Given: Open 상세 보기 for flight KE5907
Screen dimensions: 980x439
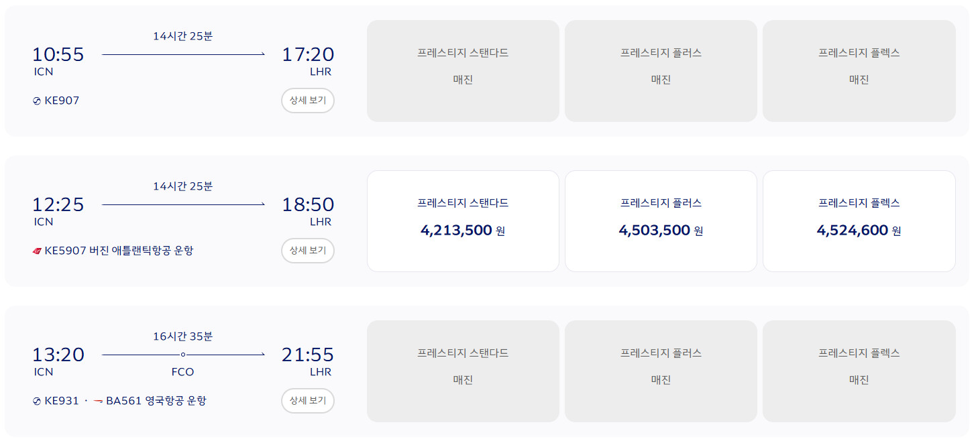Looking at the screenshot, I should click(308, 251).
